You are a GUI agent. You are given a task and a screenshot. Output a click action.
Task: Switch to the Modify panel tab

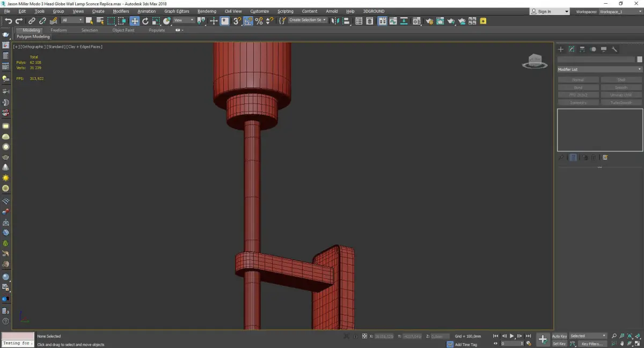572,49
